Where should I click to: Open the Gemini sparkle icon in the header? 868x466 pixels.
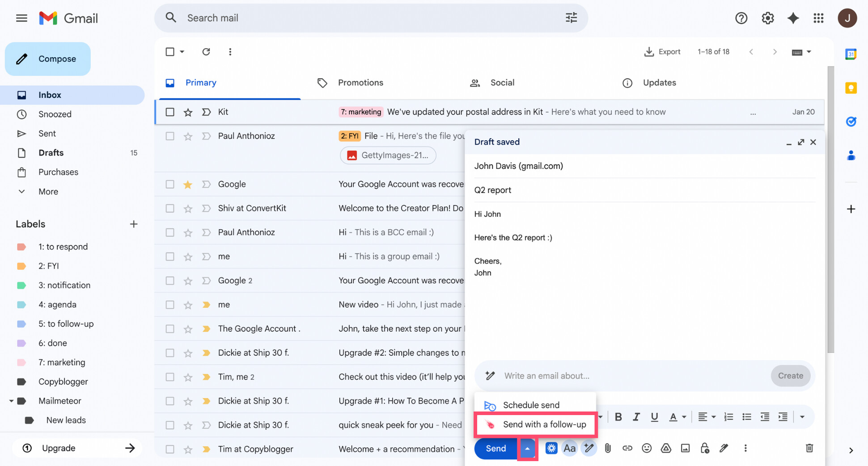tap(793, 18)
